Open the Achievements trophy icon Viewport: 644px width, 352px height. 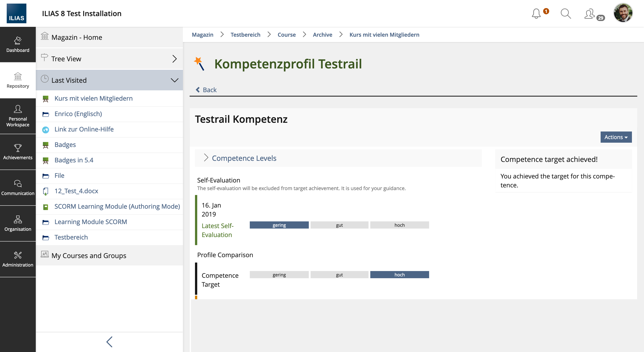pos(18,152)
